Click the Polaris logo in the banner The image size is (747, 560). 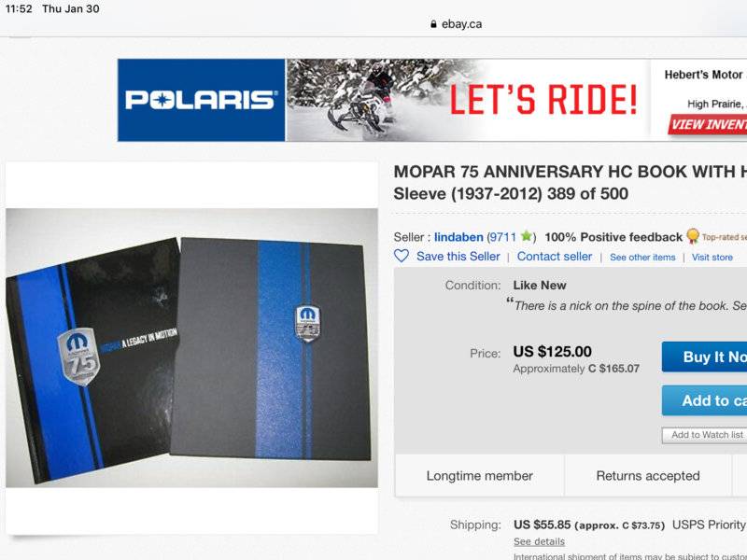[201, 100]
